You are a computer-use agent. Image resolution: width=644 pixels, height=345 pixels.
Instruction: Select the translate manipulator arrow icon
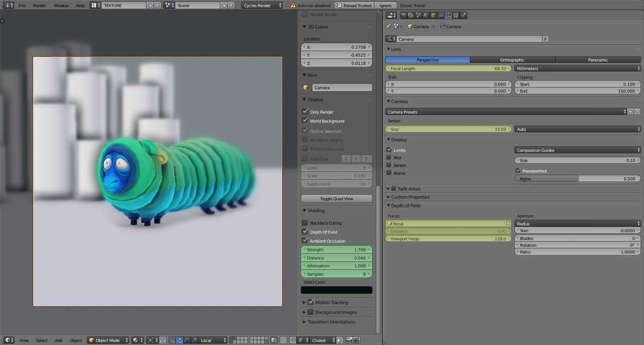(x=180, y=340)
